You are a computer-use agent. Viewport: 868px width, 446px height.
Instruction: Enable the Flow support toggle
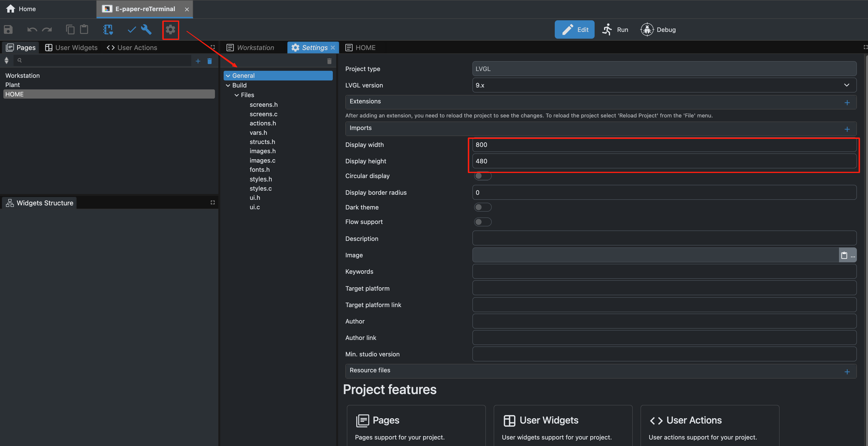(482, 222)
